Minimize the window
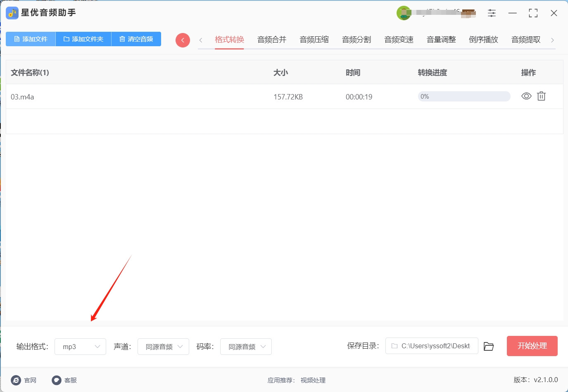 (x=513, y=13)
